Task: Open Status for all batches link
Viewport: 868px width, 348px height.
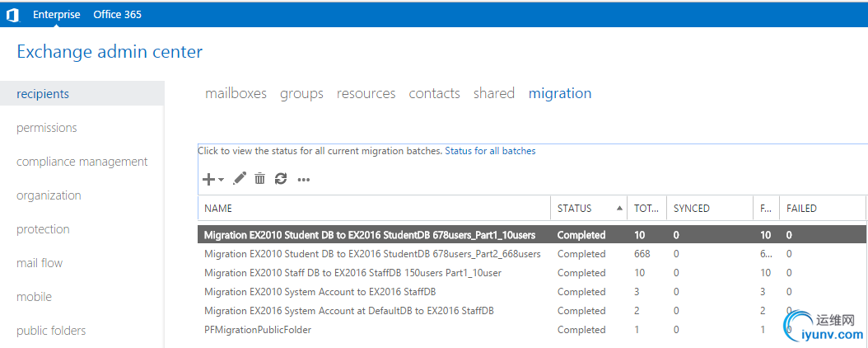Action: click(490, 151)
